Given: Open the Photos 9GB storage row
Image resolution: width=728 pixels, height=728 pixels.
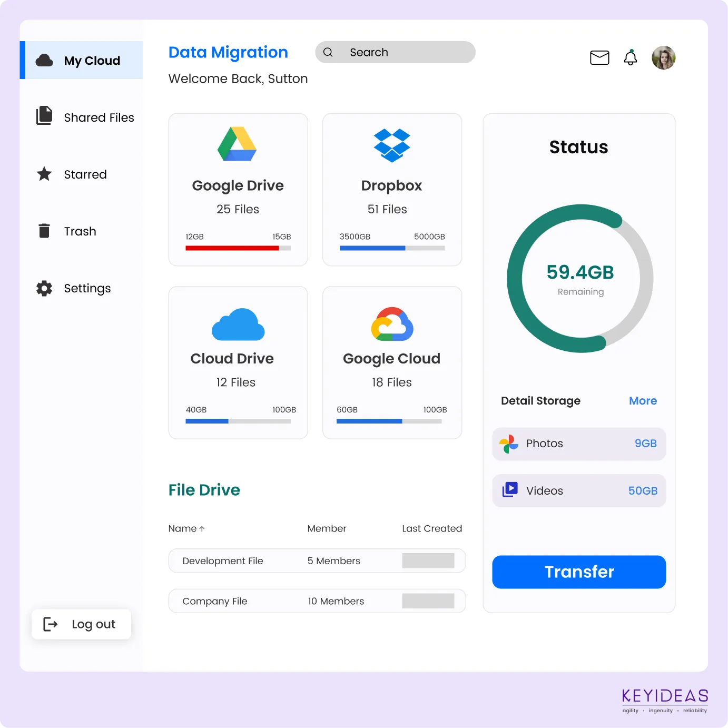Looking at the screenshot, I should tap(579, 444).
